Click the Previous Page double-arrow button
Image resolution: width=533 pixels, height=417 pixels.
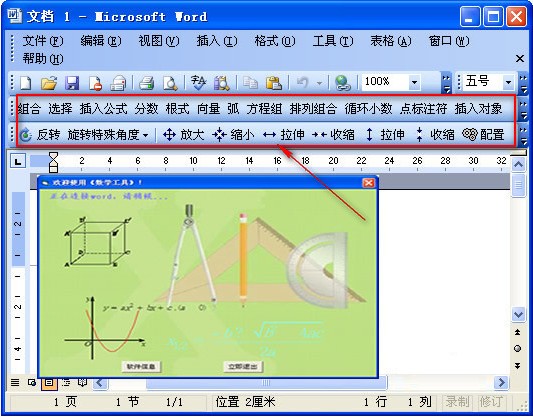(517, 332)
